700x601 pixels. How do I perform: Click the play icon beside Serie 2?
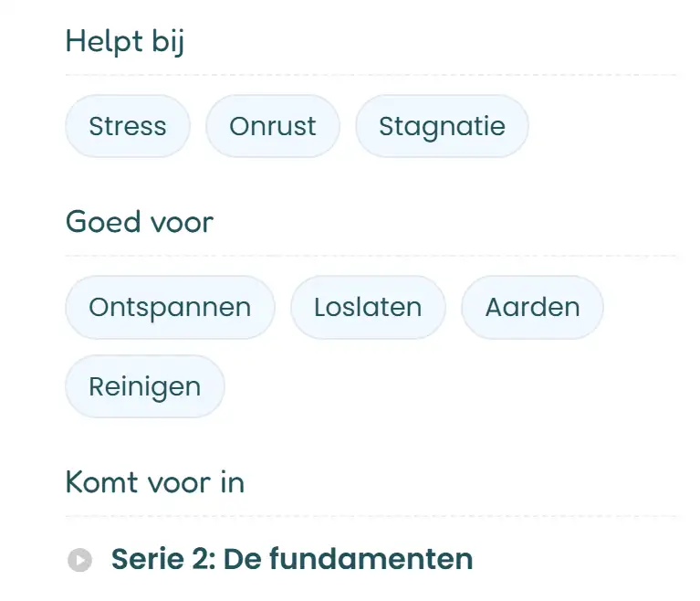79,559
